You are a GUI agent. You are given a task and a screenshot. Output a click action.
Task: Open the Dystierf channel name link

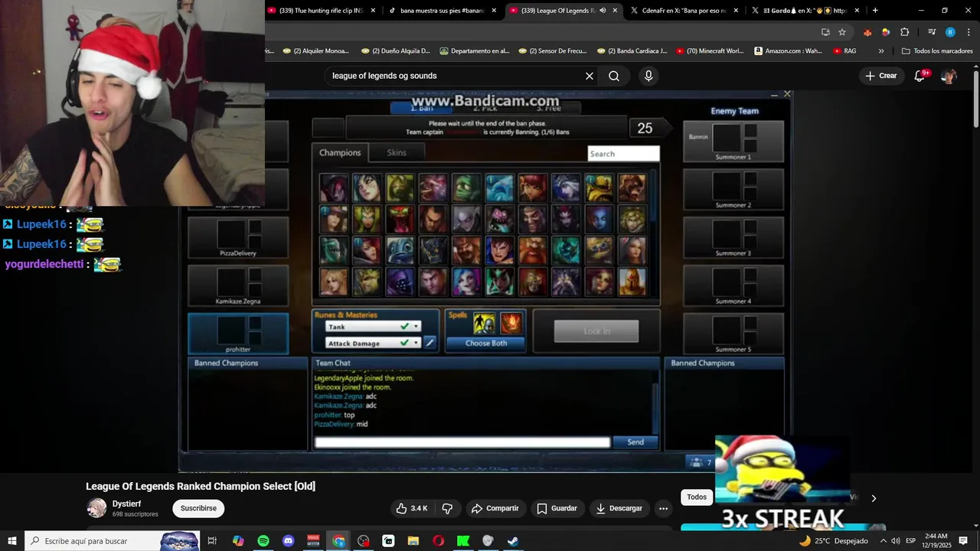click(x=127, y=504)
